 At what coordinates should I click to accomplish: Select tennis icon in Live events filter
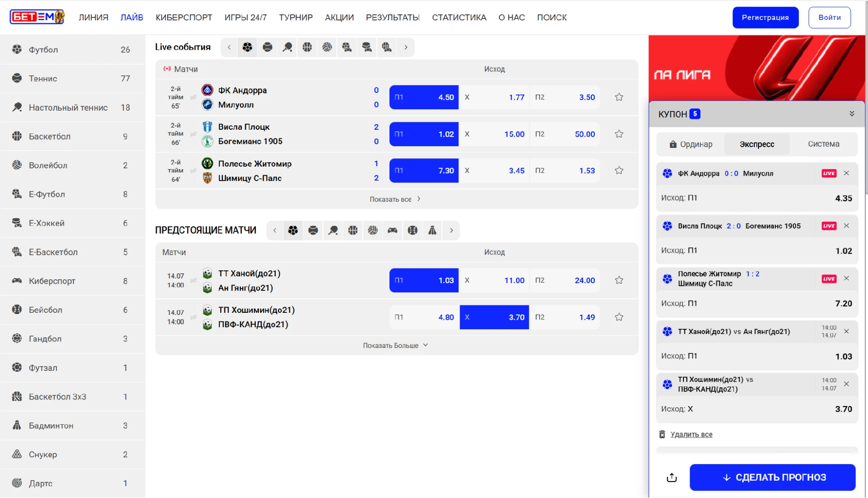[x=267, y=47]
